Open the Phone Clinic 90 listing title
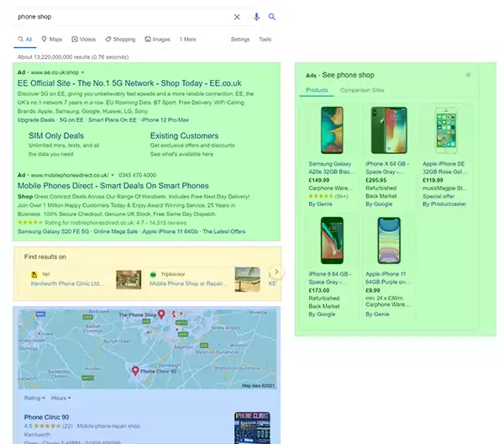The image size is (504, 444). tap(46, 417)
